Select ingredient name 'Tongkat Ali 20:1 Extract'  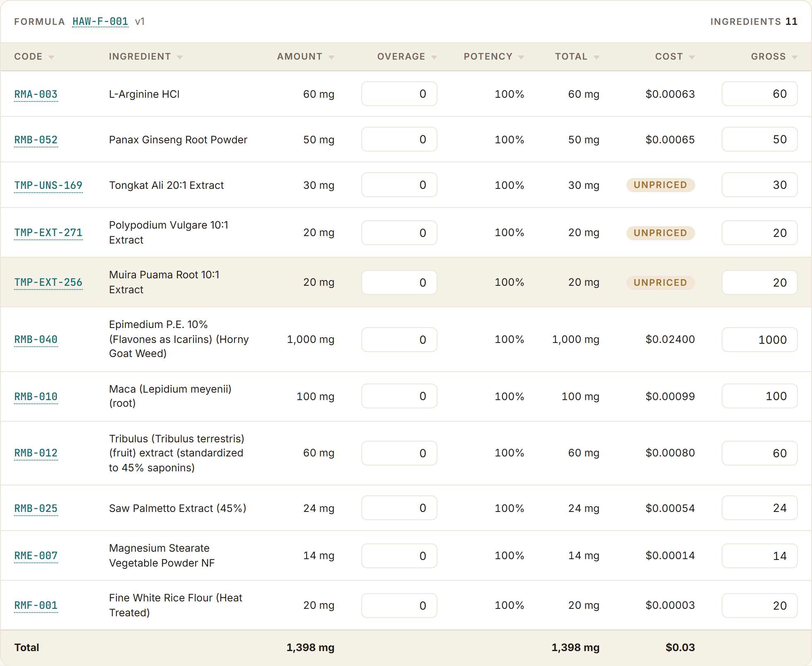(167, 186)
